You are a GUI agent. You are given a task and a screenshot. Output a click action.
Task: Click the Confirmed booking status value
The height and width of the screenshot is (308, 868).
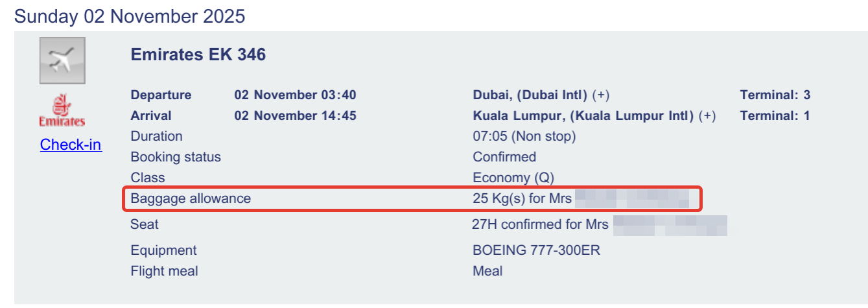pos(504,157)
